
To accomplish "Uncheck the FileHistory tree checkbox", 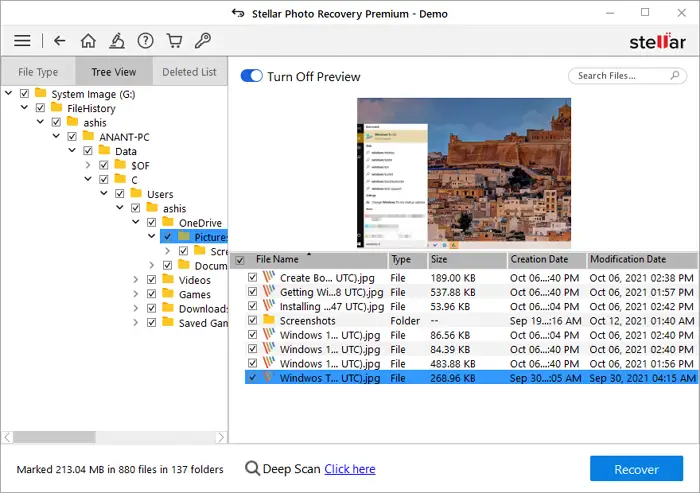I will [x=41, y=108].
